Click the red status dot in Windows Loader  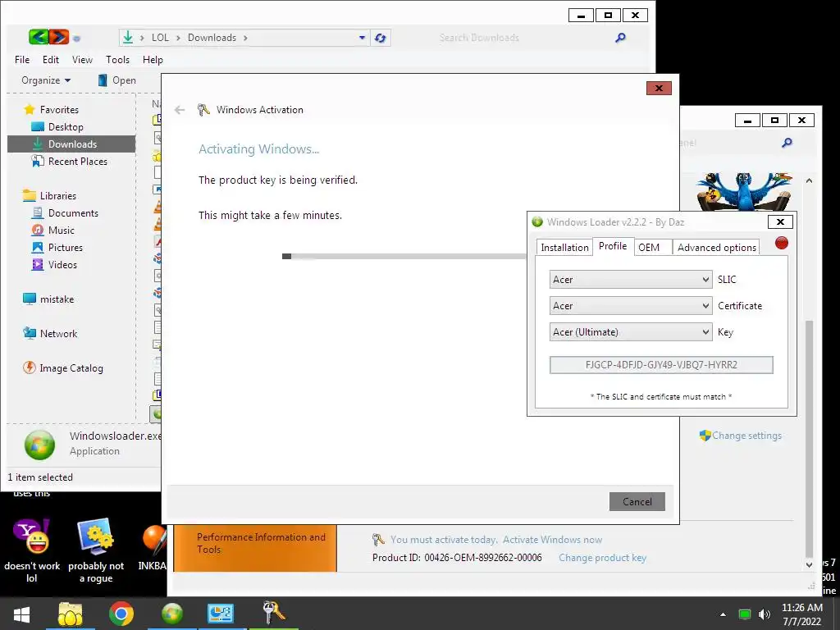tap(782, 243)
